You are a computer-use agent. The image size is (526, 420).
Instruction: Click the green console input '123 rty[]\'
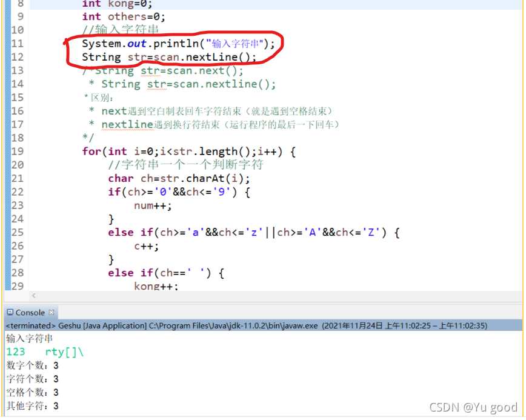pos(45,352)
